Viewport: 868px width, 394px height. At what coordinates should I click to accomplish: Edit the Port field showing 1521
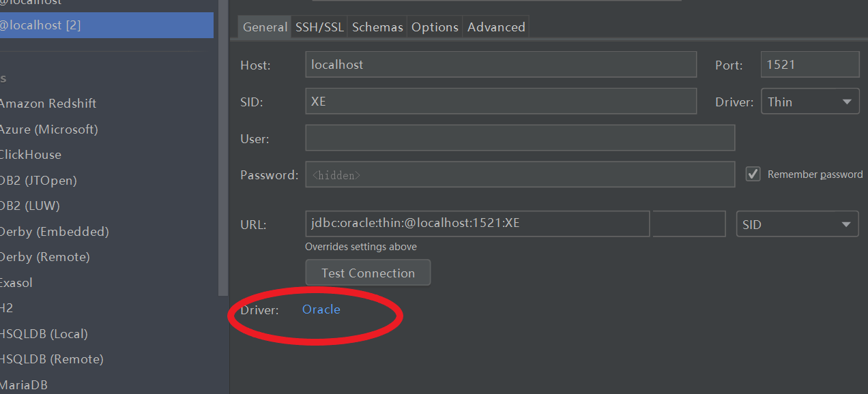[x=809, y=64]
